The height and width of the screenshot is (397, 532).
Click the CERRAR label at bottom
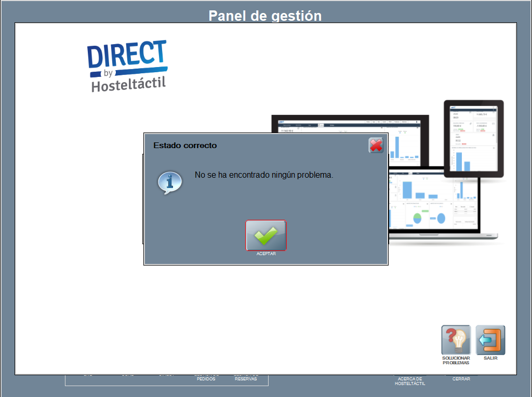tap(461, 379)
